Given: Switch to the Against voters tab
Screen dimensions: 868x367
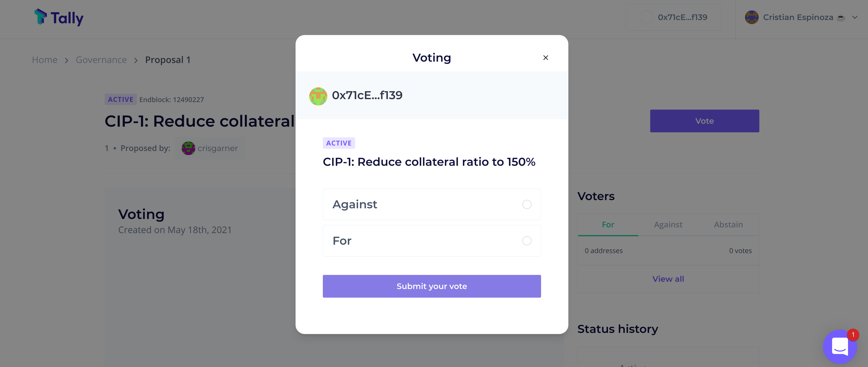Looking at the screenshot, I should (x=668, y=225).
